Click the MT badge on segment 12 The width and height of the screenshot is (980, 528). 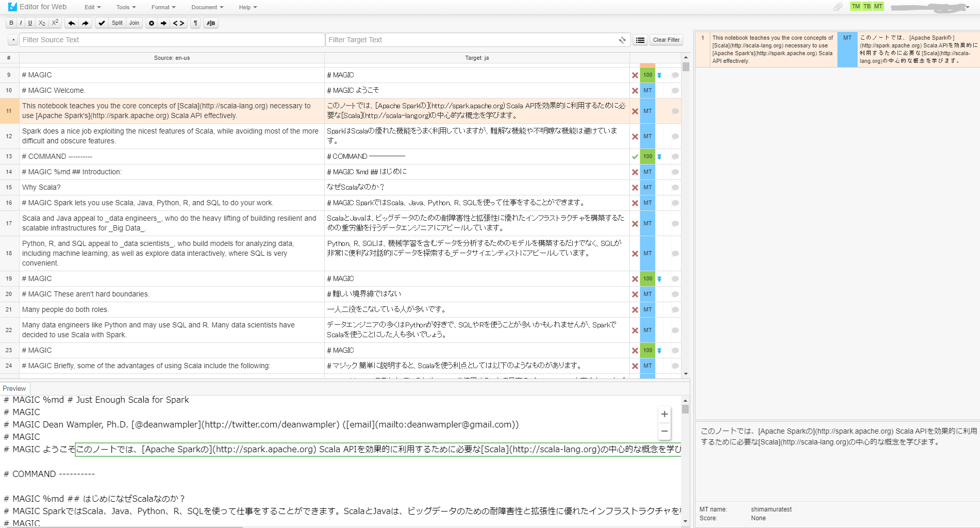coord(647,137)
